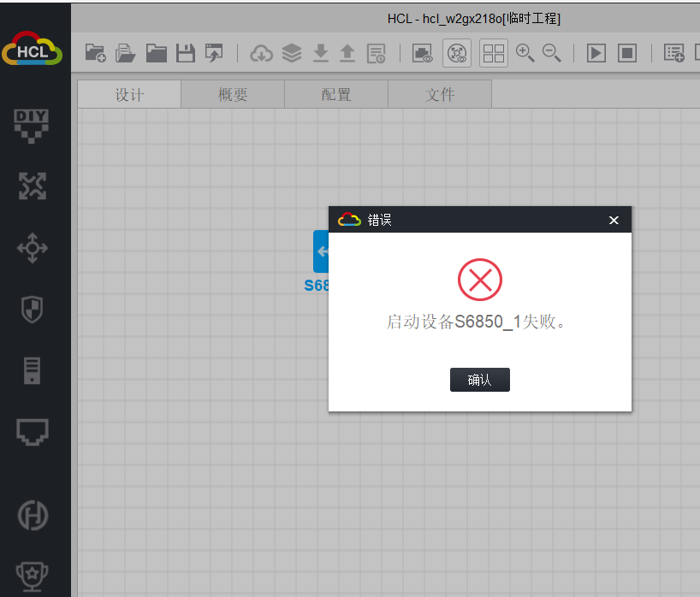Create a new project from toolbar

coord(96,53)
